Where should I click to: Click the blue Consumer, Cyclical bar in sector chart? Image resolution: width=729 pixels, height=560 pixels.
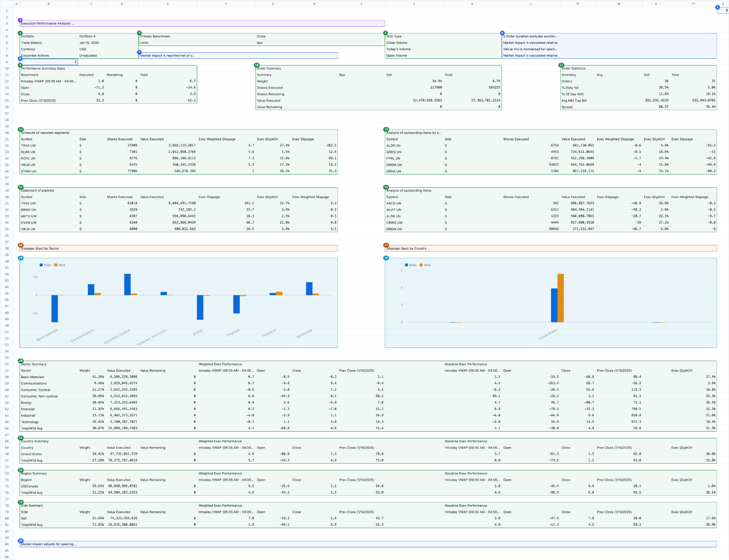pyautogui.click(x=127, y=285)
